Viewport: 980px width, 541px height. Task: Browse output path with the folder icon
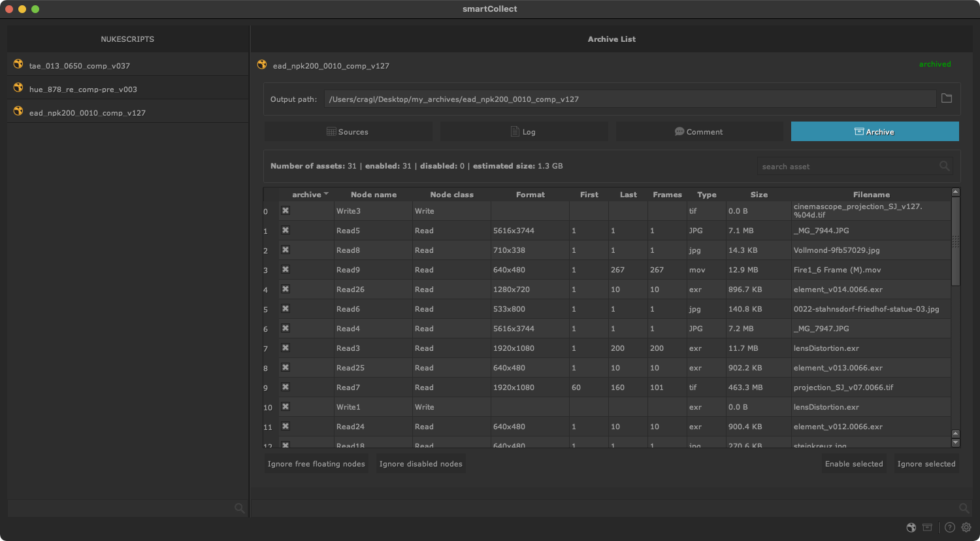pos(947,99)
